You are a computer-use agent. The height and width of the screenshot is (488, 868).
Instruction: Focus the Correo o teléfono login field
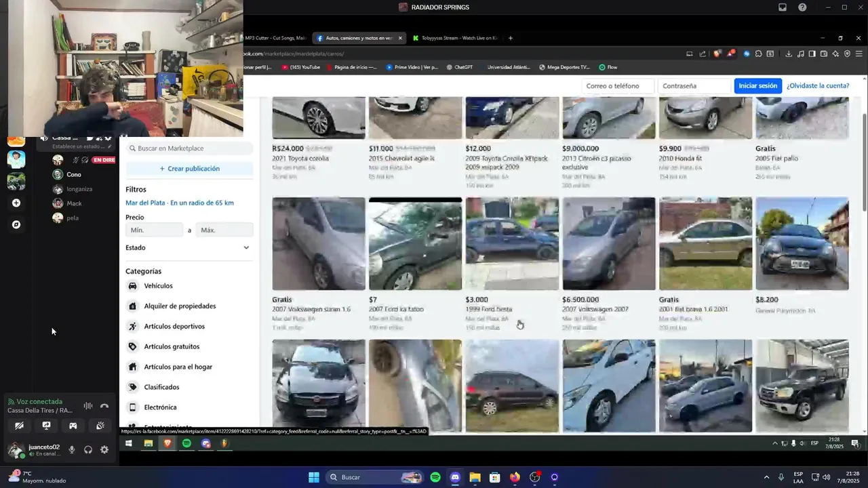click(x=619, y=86)
